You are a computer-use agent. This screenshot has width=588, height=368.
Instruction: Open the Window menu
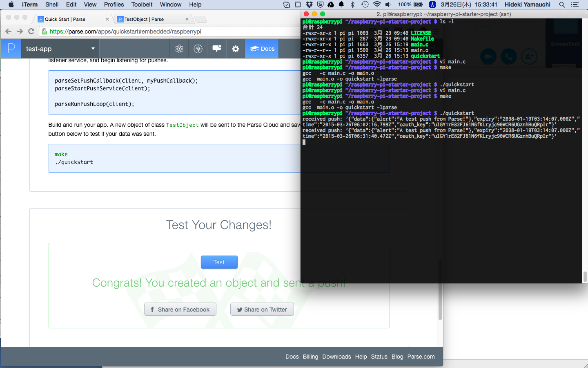coord(171,4)
